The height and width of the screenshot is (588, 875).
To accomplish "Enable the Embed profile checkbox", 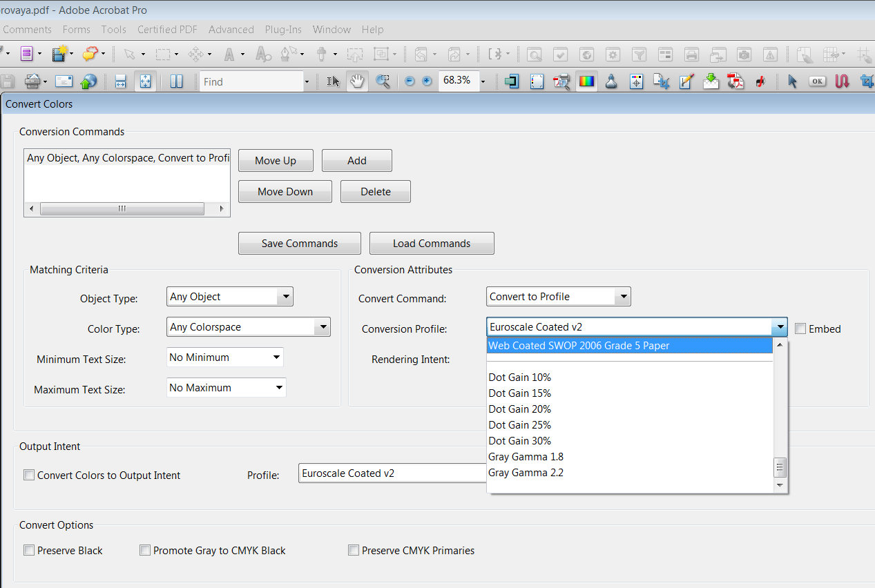I will click(800, 329).
